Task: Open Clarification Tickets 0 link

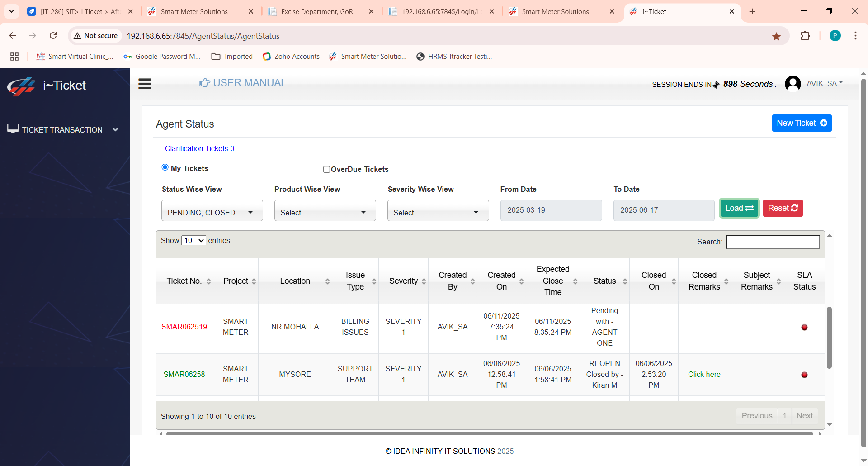Action: pyautogui.click(x=199, y=148)
